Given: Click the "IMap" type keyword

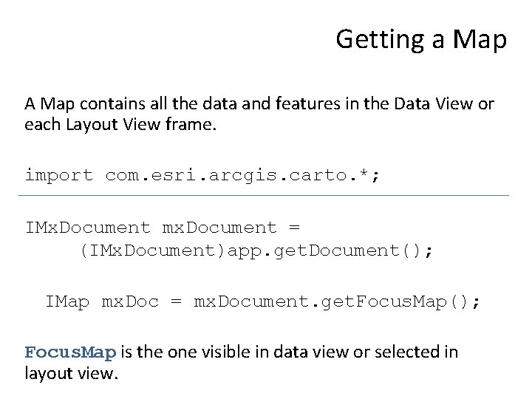Looking at the screenshot, I should (x=69, y=301).
